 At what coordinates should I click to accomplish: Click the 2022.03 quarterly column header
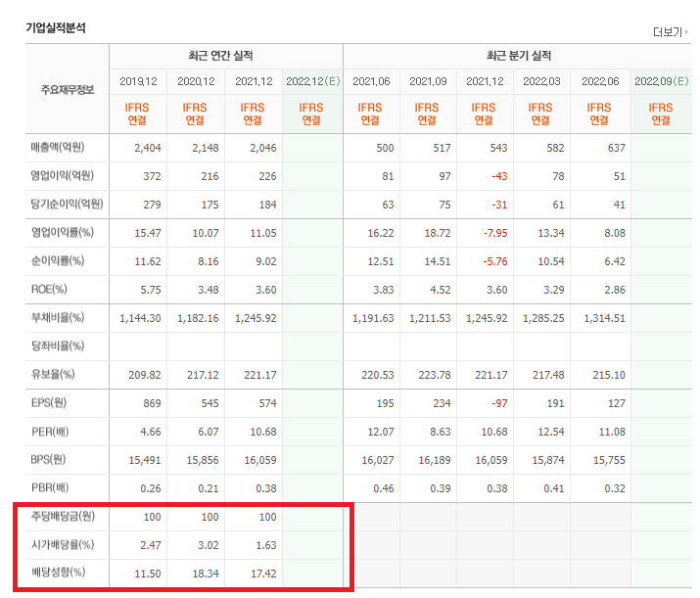(x=541, y=81)
